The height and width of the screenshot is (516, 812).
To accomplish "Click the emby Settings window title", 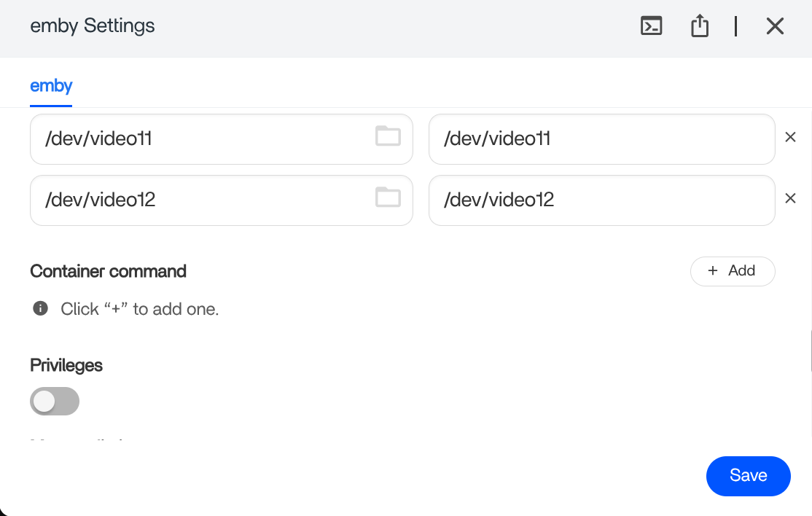I will tap(93, 26).
